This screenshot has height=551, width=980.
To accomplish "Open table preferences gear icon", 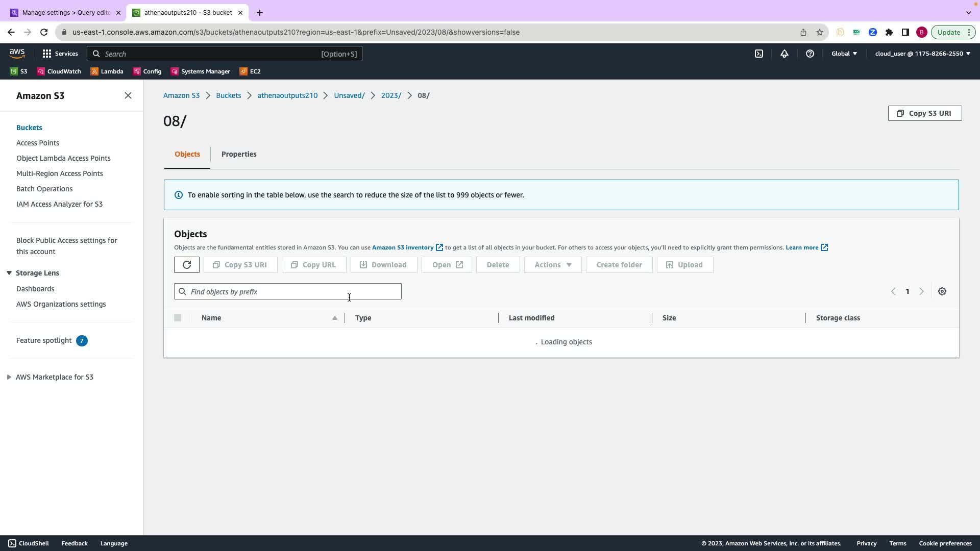I will tap(942, 291).
